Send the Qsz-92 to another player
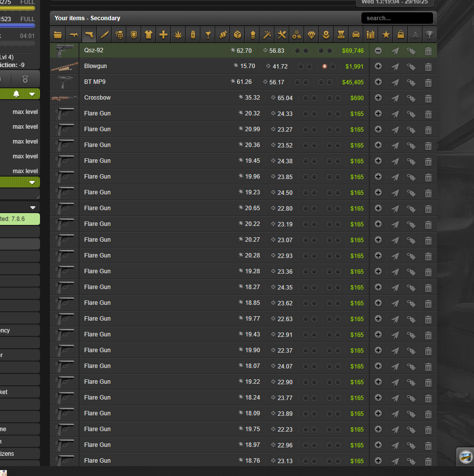Screen dimensions: 474x476 pos(395,51)
